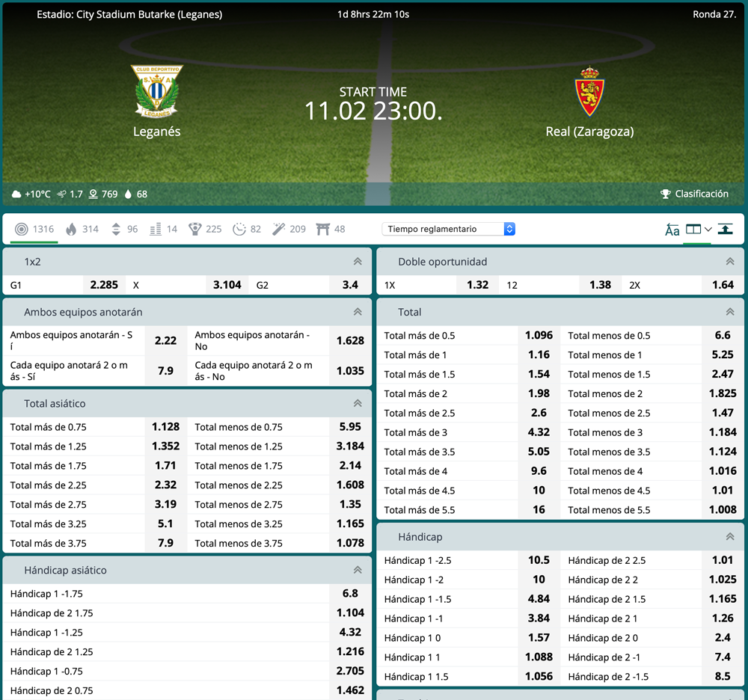
Task: Open the gate icon tab showing 48
Action: (331, 230)
